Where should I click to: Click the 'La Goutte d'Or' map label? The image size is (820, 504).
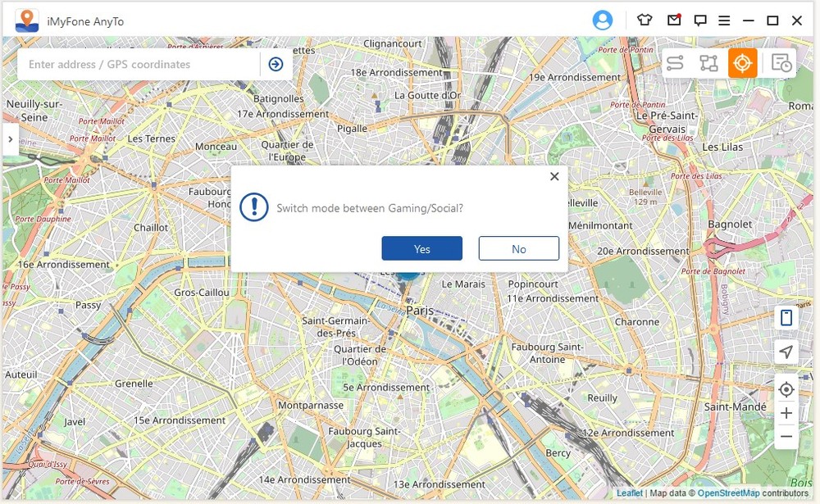[427, 95]
